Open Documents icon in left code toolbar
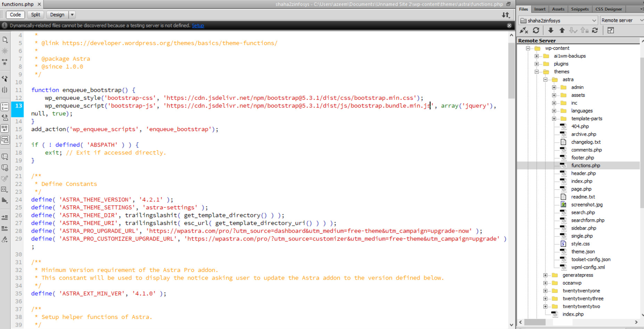Image resolution: width=644 pixels, height=329 pixels. 5,40
